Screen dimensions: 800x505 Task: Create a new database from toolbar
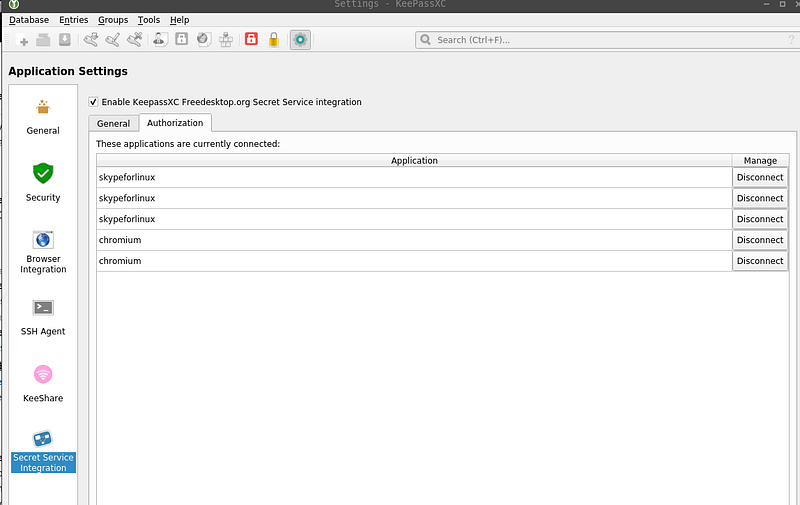pos(22,40)
